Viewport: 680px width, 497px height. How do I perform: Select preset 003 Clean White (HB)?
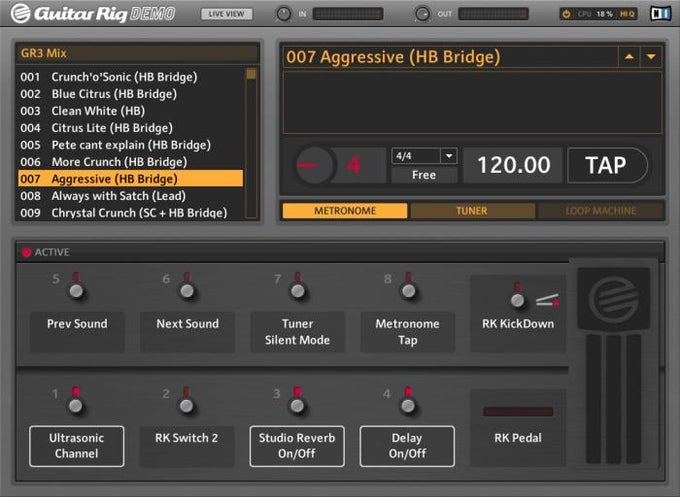pyautogui.click(x=131, y=111)
